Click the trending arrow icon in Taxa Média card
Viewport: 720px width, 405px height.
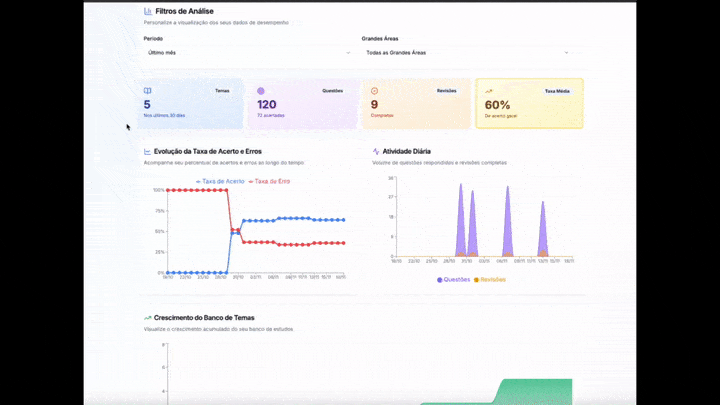(489, 91)
